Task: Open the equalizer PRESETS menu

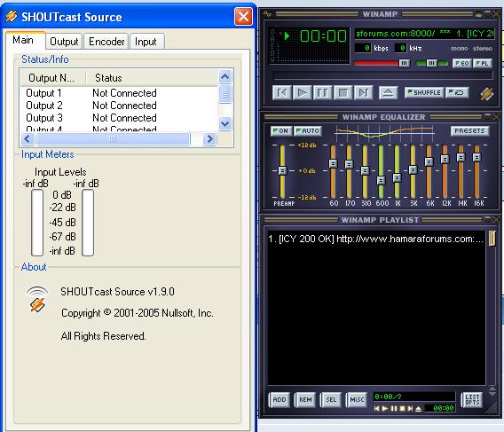Action: [469, 130]
